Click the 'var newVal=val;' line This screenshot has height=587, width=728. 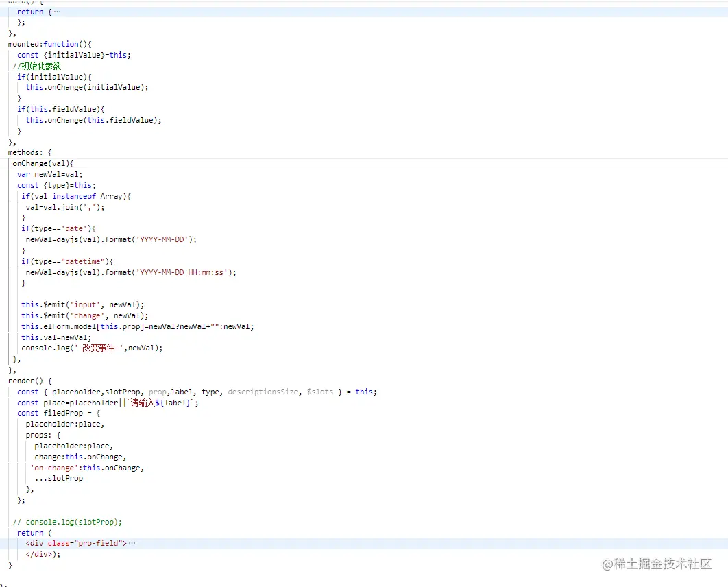(49, 175)
